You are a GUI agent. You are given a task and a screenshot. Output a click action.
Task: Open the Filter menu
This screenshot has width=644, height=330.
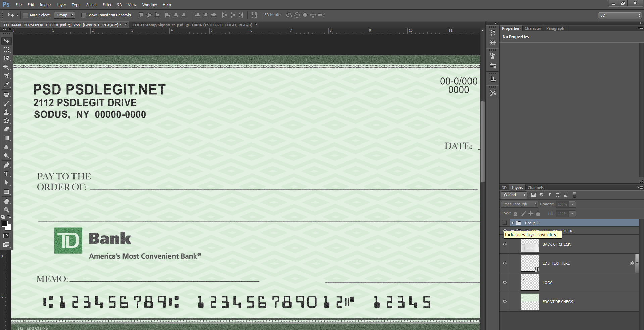coord(107,5)
